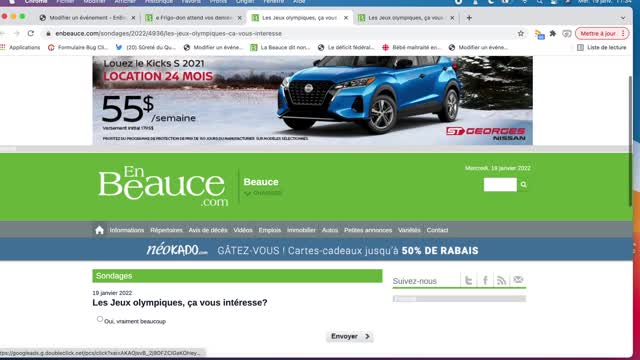
Task: Switch to 'Modifier un événement' tab
Action: coord(87,18)
